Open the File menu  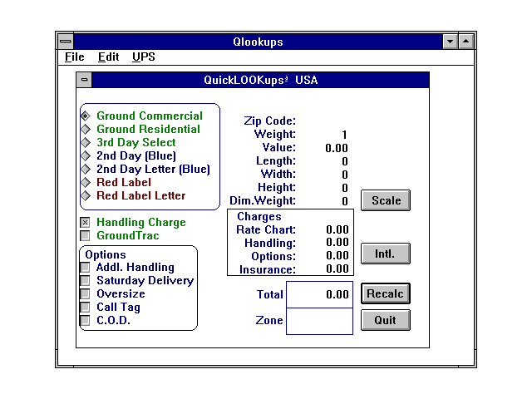[75, 57]
